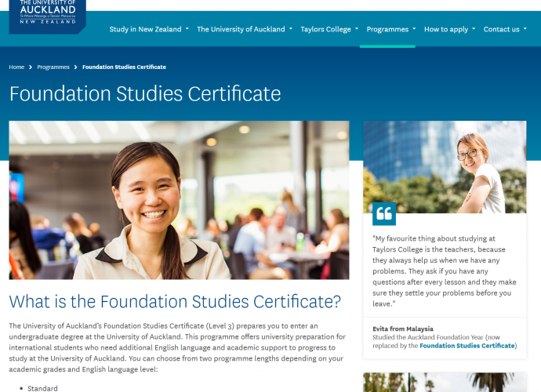The image size is (541, 392).
Task: Click the palm trees image card
Action: pyautogui.click(x=445, y=382)
